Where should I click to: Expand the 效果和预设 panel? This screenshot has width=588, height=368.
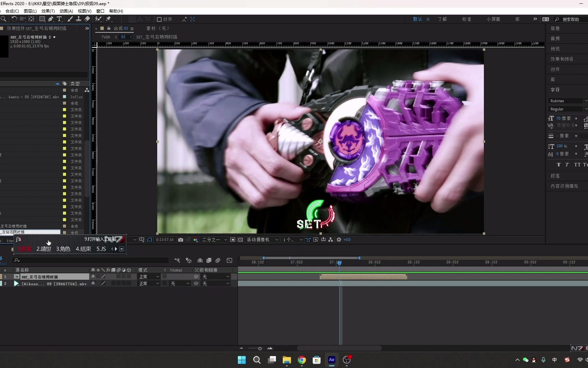click(562, 59)
